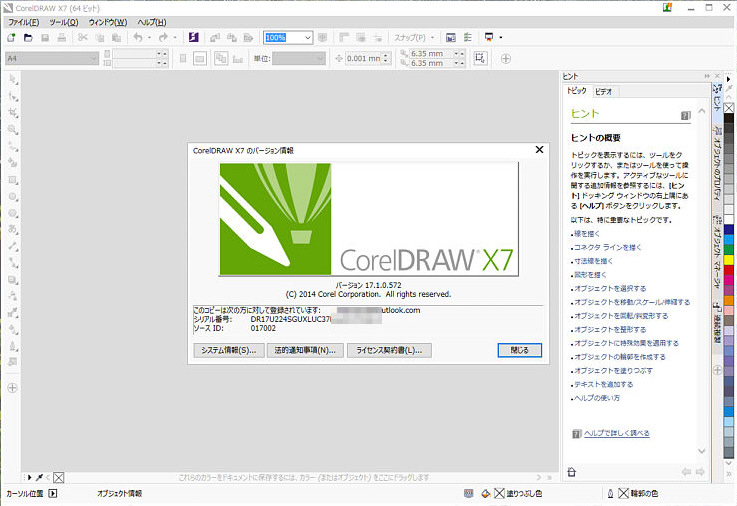The width and height of the screenshot is (737, 506).
Task: Click the 法的通知事項(N)... button
Action: click(x=305, y=350)
